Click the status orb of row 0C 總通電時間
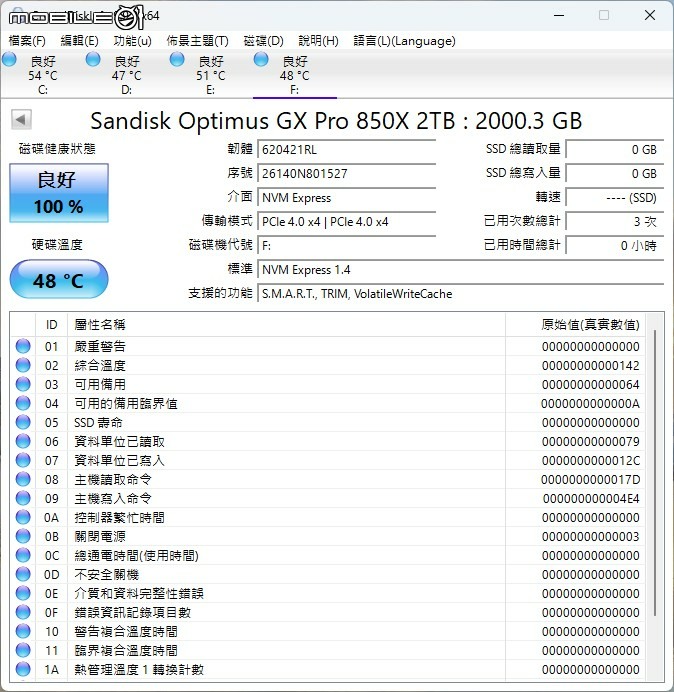674x692 pixels. [23, 555]
